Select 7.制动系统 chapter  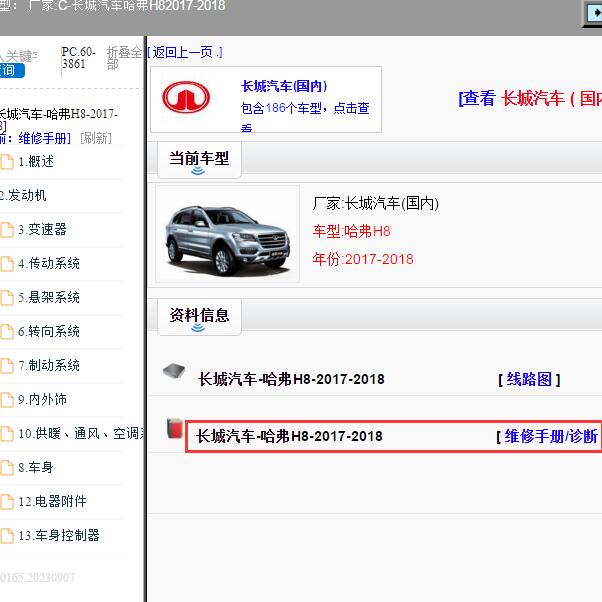tap(49, 366)
